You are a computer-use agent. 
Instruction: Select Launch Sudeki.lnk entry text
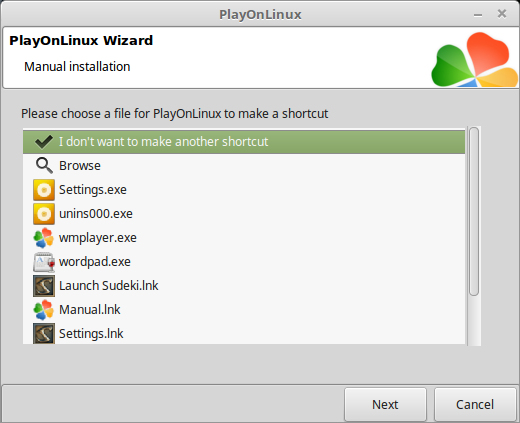click(109, 286)
